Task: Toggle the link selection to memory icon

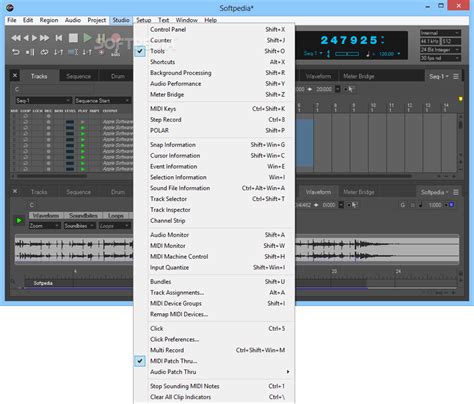Action: [x=73, y=52]
